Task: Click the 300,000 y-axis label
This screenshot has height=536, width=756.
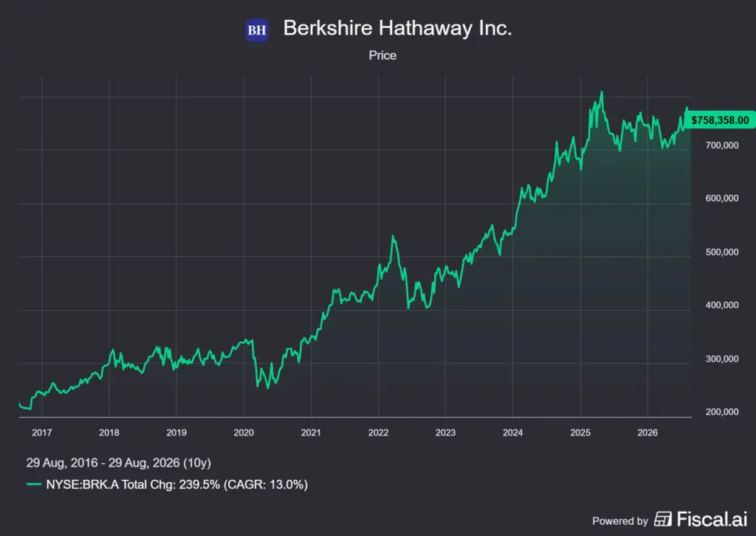Action: click(x=722, y=359)
